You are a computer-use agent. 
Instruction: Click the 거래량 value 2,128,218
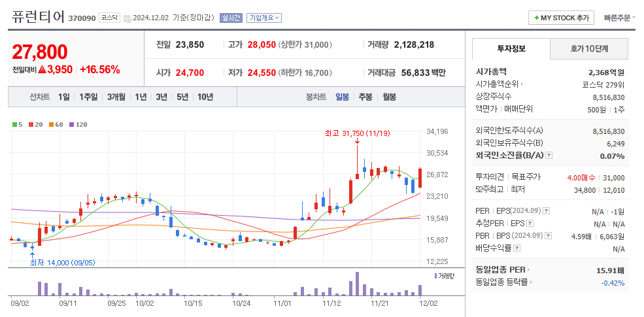coord(414,44)
